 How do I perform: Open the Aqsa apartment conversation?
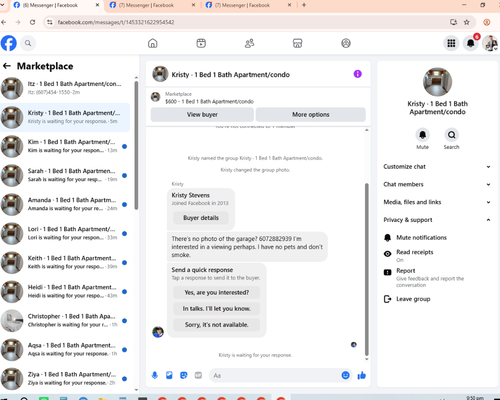(65, 349)
